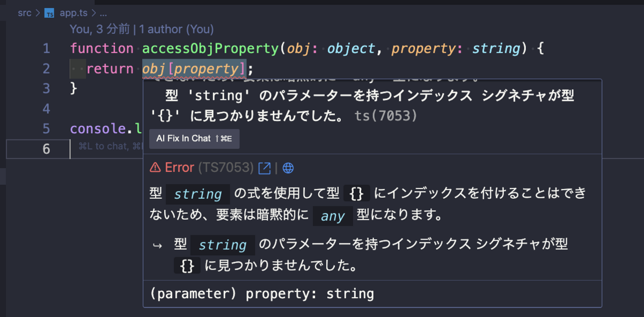This screenshot has width=644, height=317.
Task: Open the git blame author annotation
Action: coord(142,29)
